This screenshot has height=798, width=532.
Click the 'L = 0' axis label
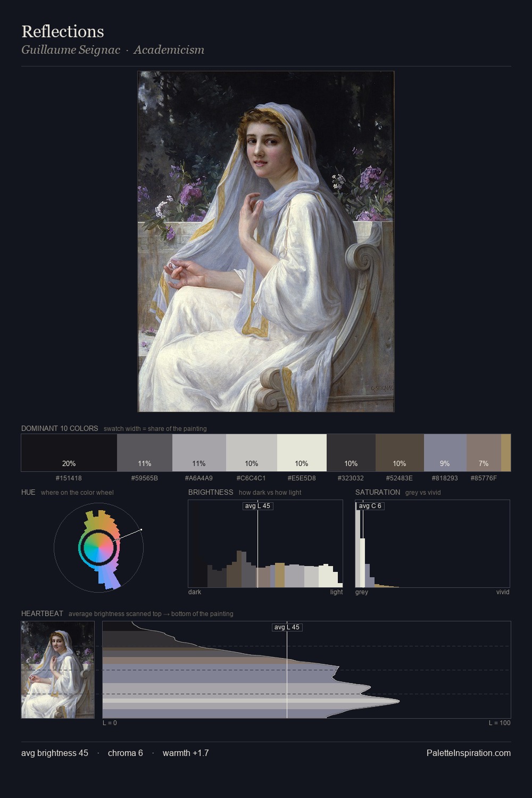coord(110,723)
